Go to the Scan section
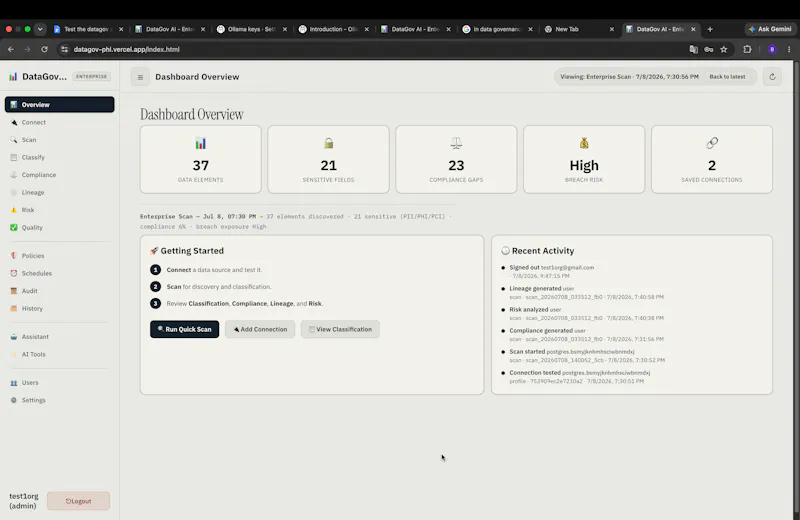The height and width of the screenshot is (520, 800). tap(59, 140)
